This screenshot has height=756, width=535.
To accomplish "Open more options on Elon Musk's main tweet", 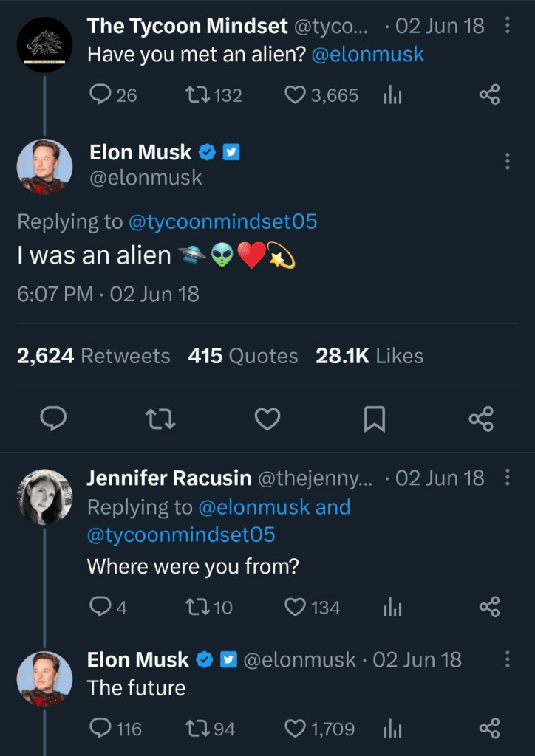I will pyautogui.click(x=507, y=161).
